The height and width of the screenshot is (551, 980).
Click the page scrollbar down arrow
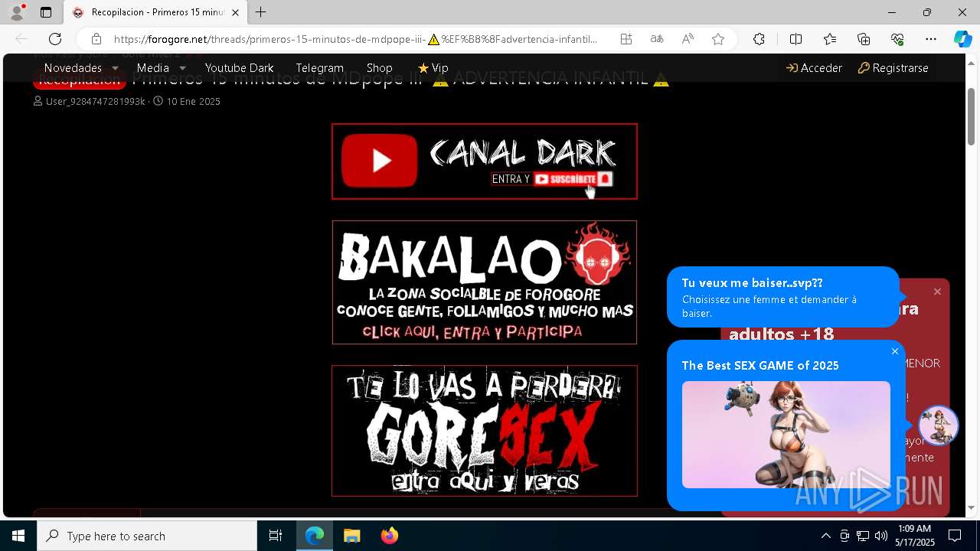click(x=972, y=507)
